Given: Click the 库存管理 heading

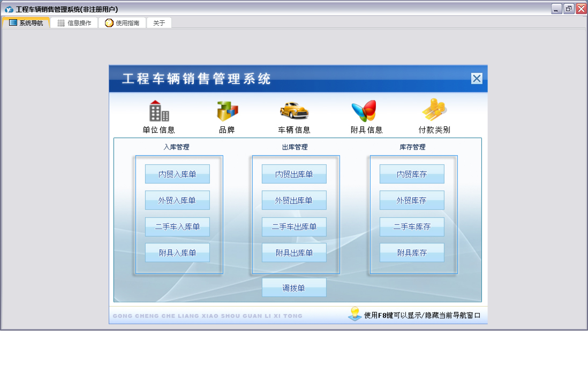Looking at the screenshot, I should [x=412, y=147].
